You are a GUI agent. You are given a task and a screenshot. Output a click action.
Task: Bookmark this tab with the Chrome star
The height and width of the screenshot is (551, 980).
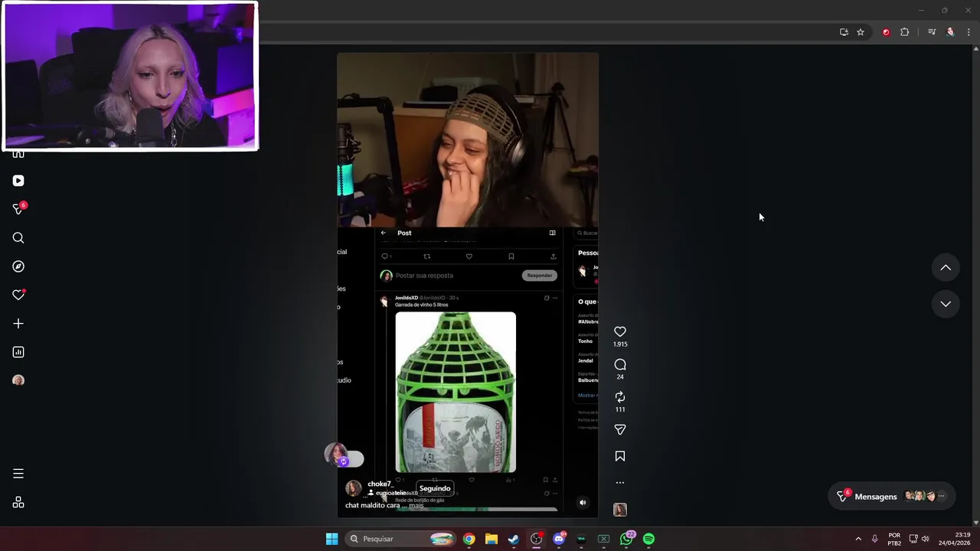pos(861,32)
